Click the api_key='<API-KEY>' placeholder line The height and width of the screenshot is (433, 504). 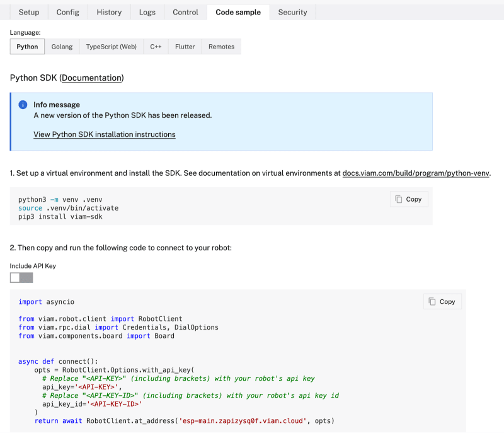tap(82, 387)
